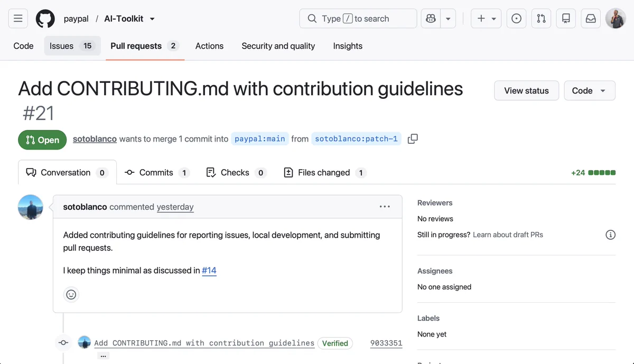Open Learn about draft PRs link
Screen dimensions: 634x364
click(x=508, y=235)
